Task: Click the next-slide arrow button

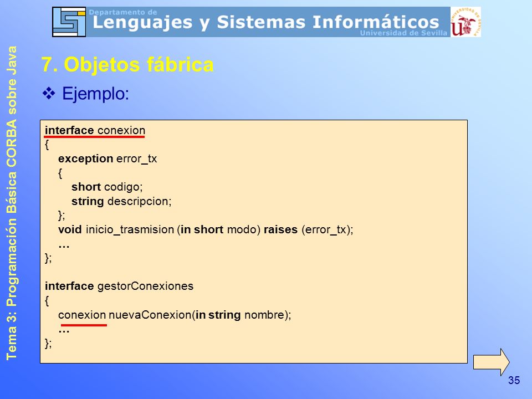Action: (491, 362)
